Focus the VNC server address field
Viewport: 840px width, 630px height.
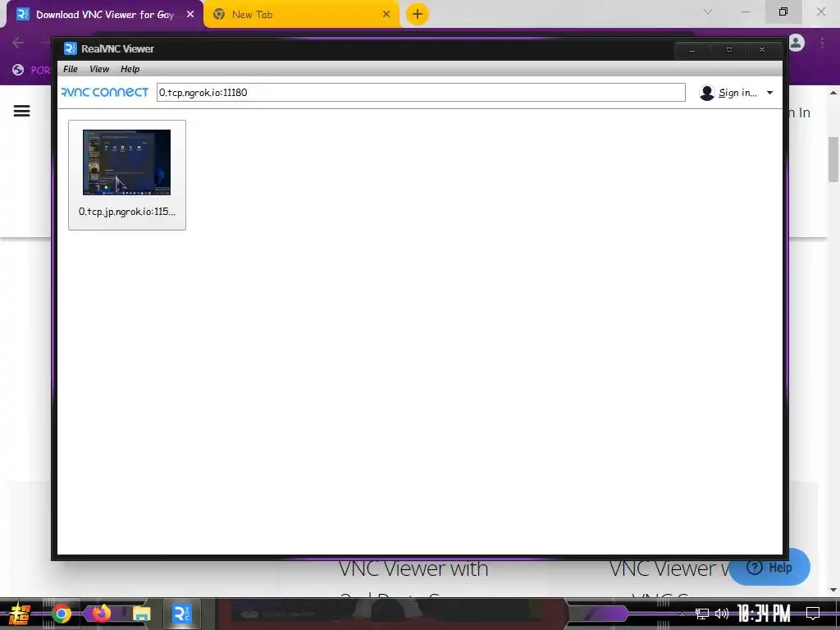tap(421, 92)
